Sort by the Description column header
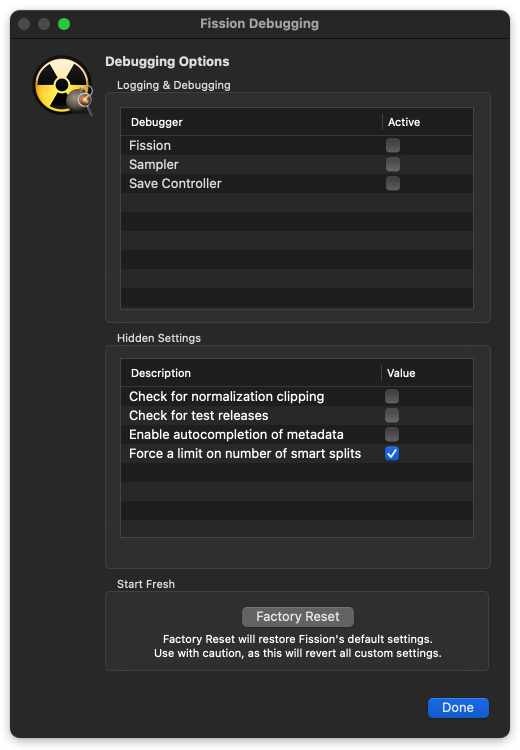 [x=251, y=373]
